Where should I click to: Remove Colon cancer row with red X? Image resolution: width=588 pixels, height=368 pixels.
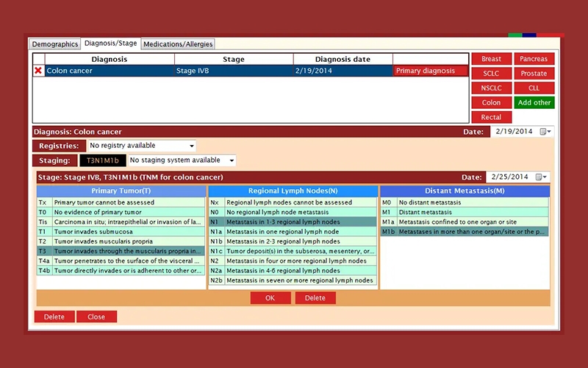tap(38, 71)
